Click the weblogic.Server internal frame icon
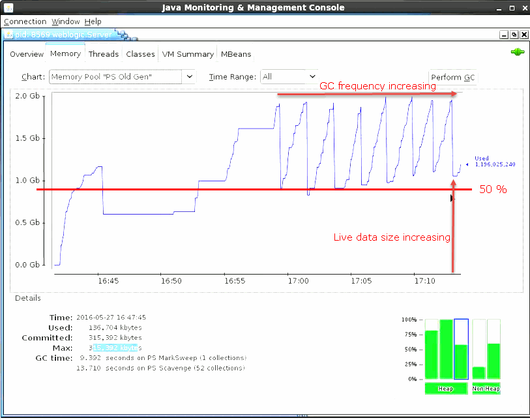 pyautogui.click(x=8, y=35)
